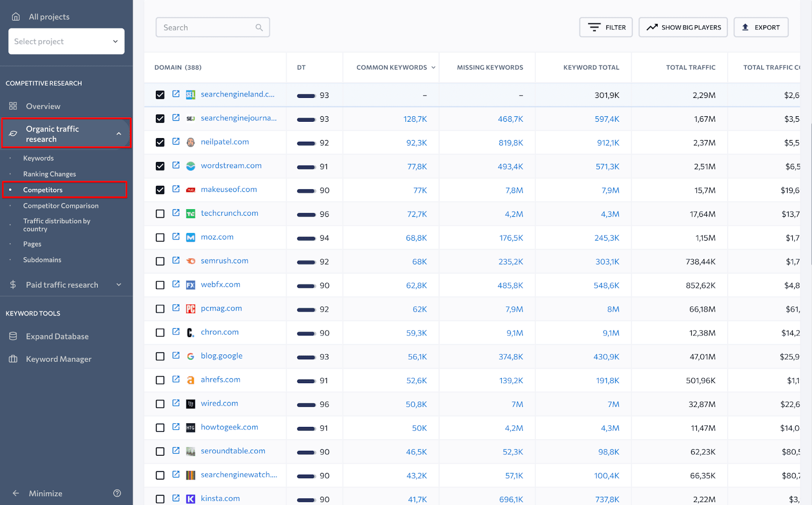Expand the Paid traffic research chevron
The width and height of the screenshot is (812, 505).
pos(119,285)
